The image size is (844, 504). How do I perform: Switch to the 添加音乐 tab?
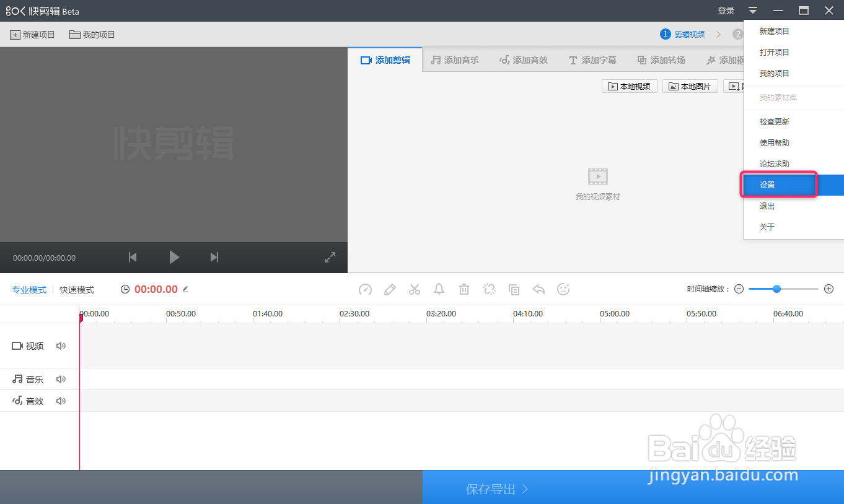[x=455, y=60]
